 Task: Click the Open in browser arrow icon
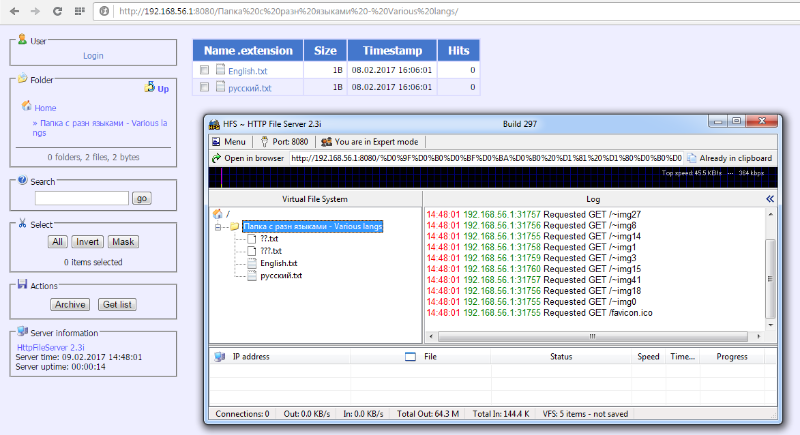click(215, 158)
